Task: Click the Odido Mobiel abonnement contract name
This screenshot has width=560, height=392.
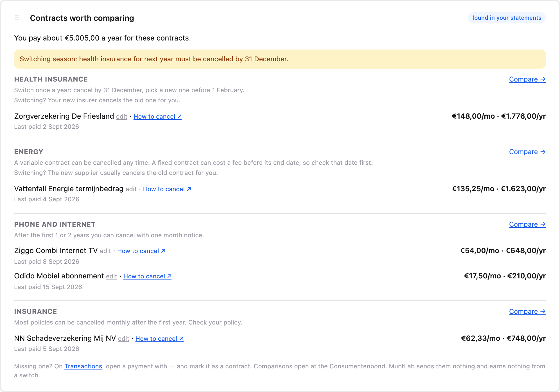Action: 59,276
